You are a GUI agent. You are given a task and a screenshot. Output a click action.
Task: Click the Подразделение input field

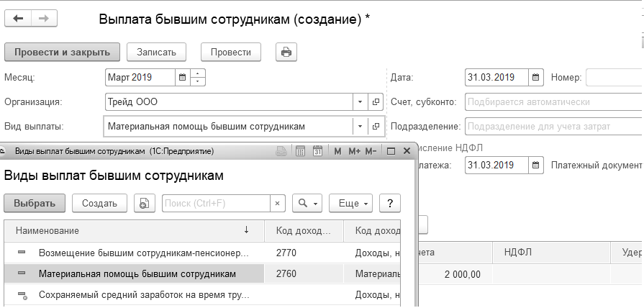(554, 127)
